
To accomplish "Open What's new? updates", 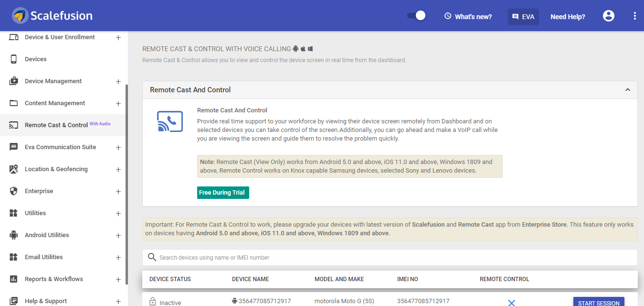I will click(x=468, y=16).
